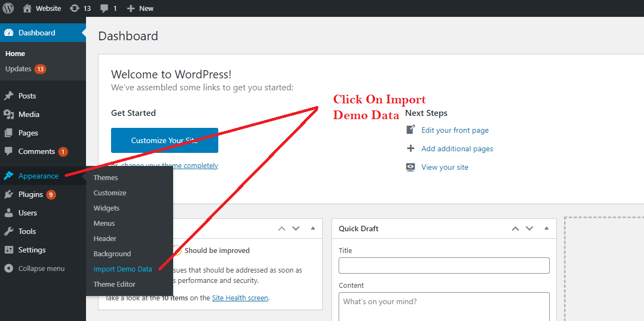Viewport: 644px width, 321px height.
Task: Open the comments bubble icon in admin bar
Action: 105,8
